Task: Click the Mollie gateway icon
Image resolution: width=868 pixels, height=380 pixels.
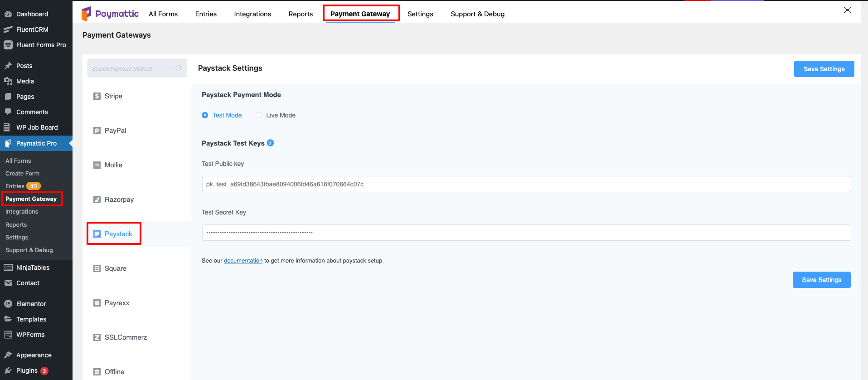Action: point(97,165)
